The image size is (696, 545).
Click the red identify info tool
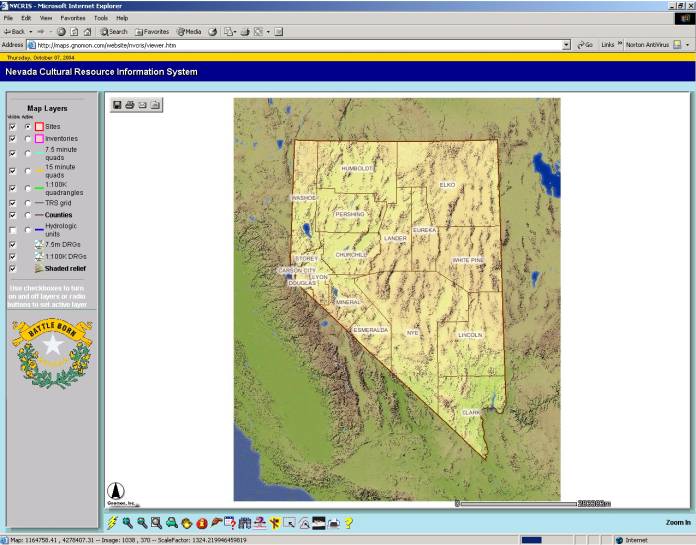pyautogui.click(x=201, y=522)
